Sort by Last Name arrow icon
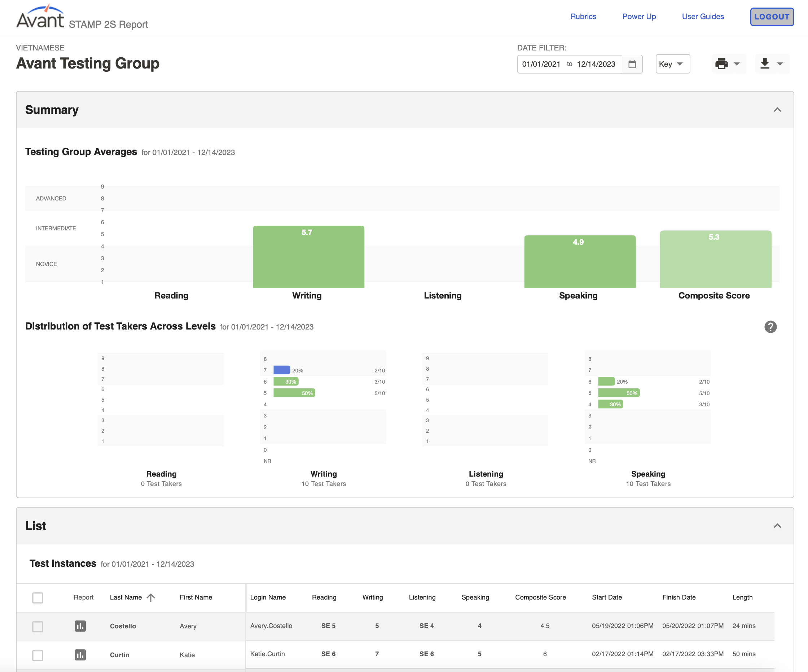 pyautogui.click(x=151, y=597)
